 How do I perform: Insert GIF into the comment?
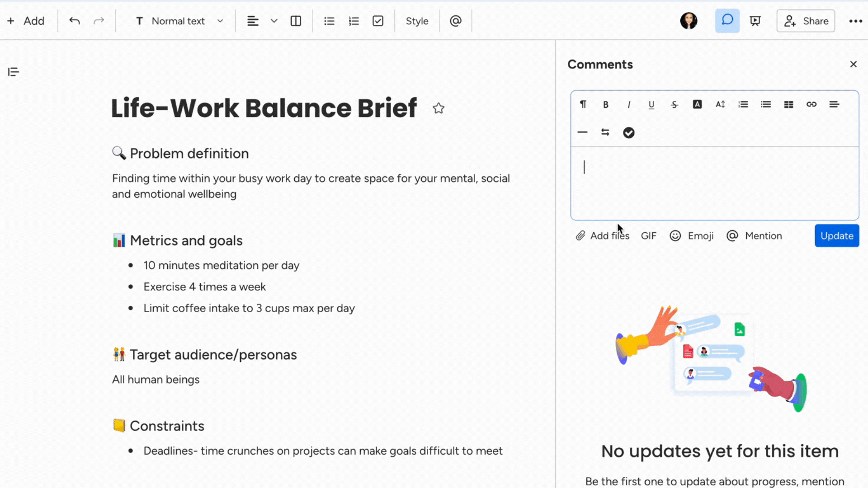(x=649, y=235)
